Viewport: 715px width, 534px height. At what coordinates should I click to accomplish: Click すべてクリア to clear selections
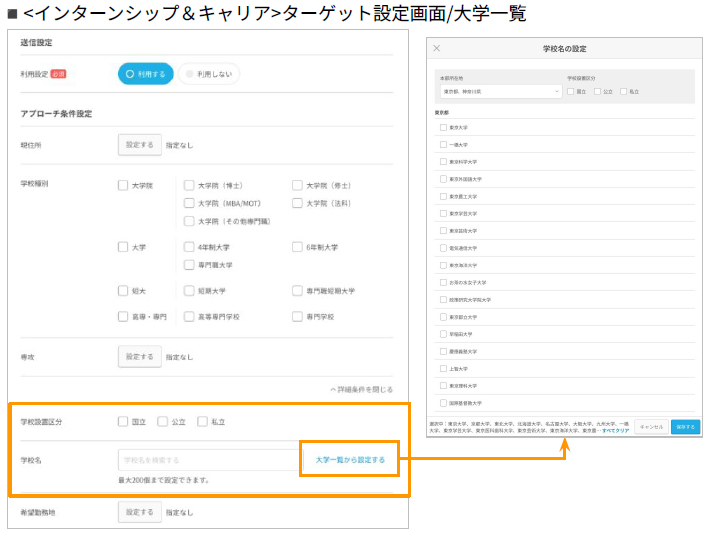(x=615, y=430)
